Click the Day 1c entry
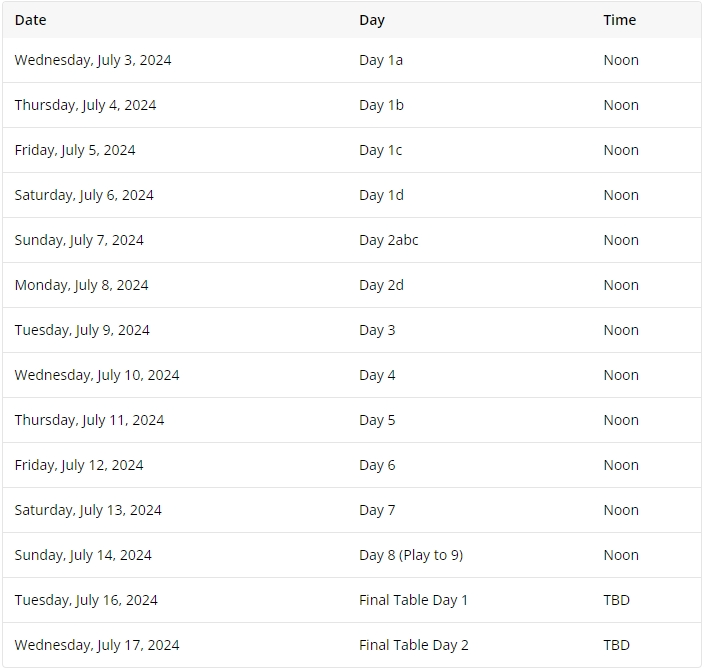The height and width of the screenshot is (669, 705). 380,150
